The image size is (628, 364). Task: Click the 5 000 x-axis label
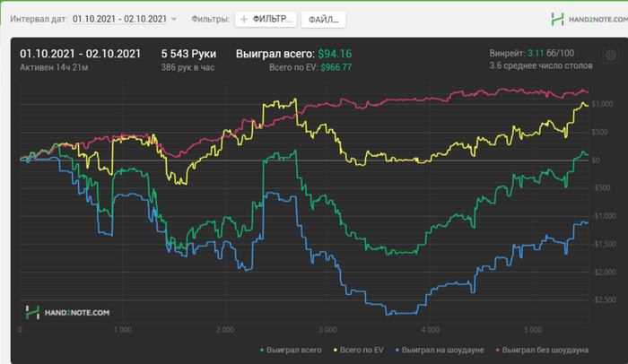pos(533,330)
